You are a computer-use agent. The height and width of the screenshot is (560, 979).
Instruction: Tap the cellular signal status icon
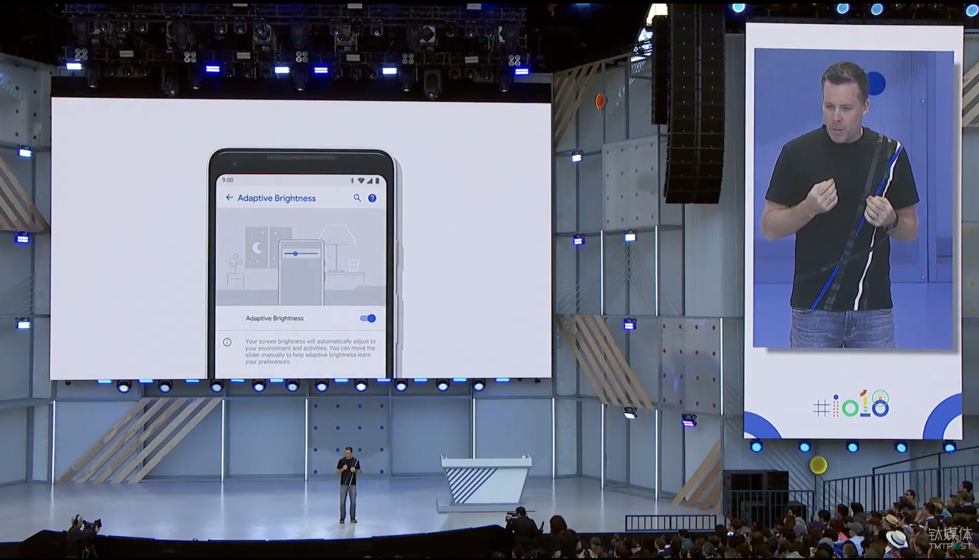(369, 180)
